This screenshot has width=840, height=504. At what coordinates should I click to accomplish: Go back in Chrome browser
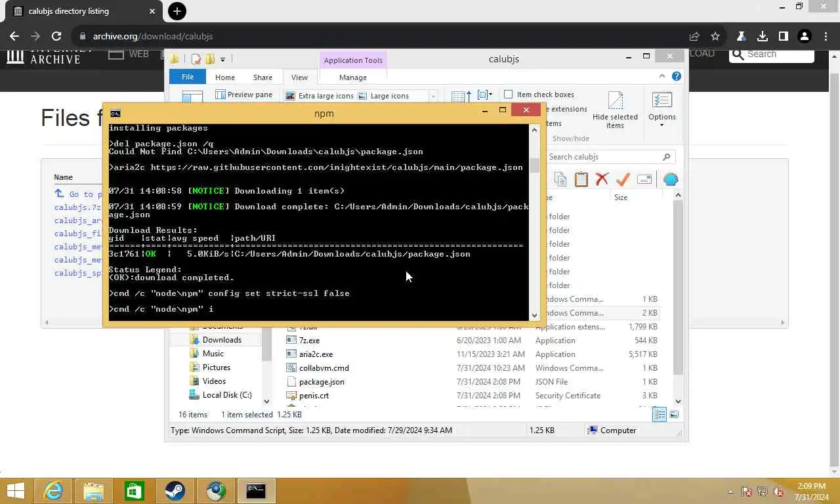point(14,36)
